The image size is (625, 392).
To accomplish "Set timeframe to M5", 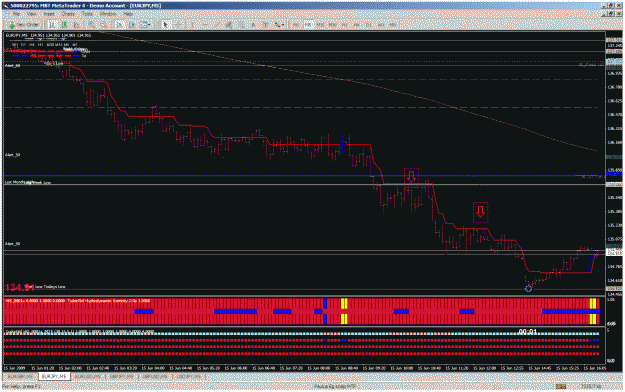I will [x=308, y=25].
